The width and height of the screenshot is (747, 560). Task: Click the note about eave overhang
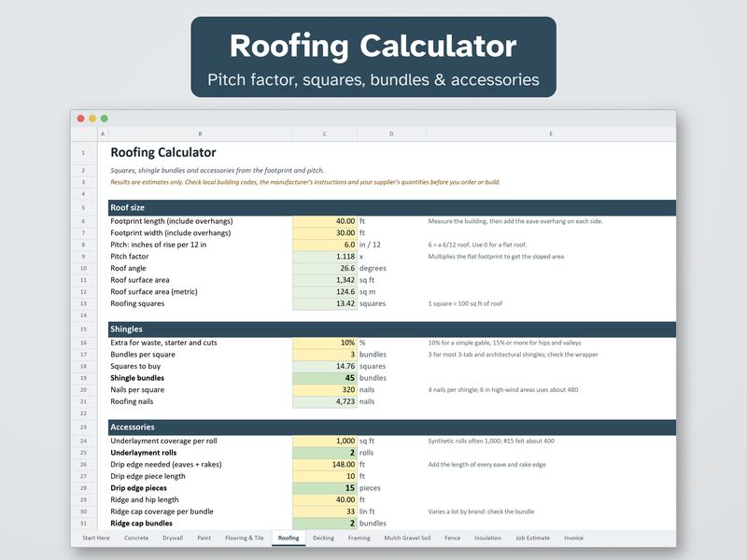(515, 221)
